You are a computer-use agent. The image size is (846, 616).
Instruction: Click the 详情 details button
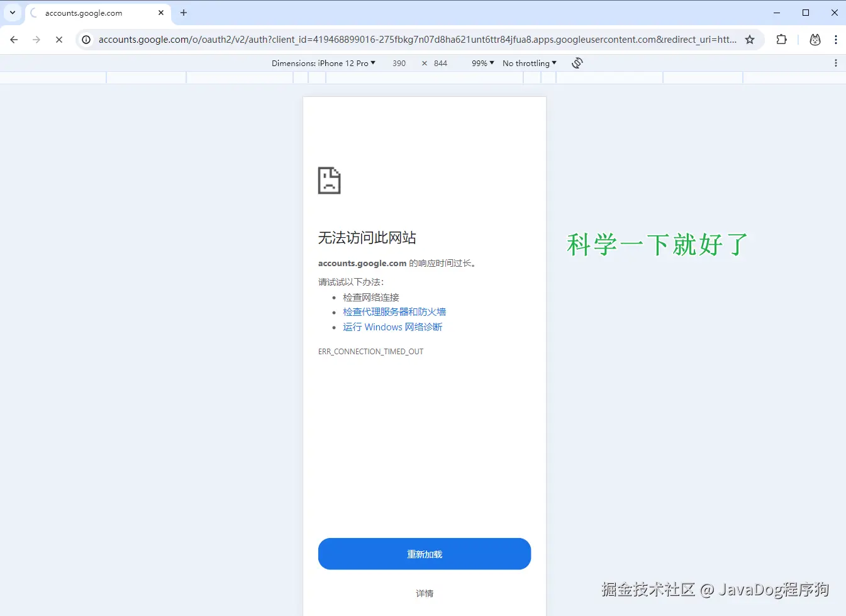point(425,593)
